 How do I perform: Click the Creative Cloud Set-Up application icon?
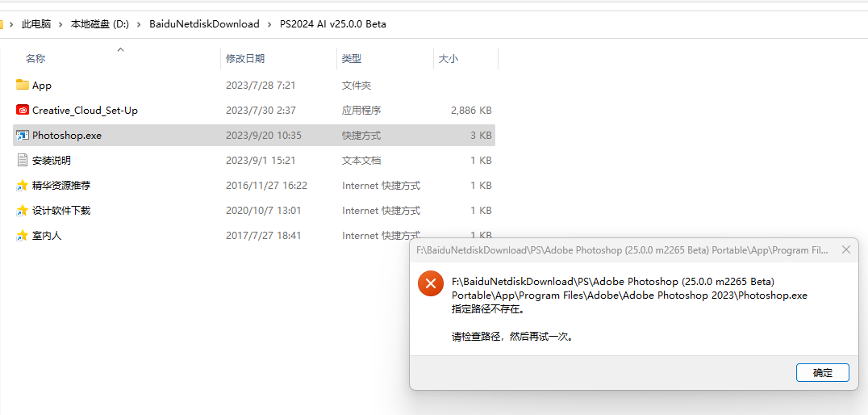point(22,111)
